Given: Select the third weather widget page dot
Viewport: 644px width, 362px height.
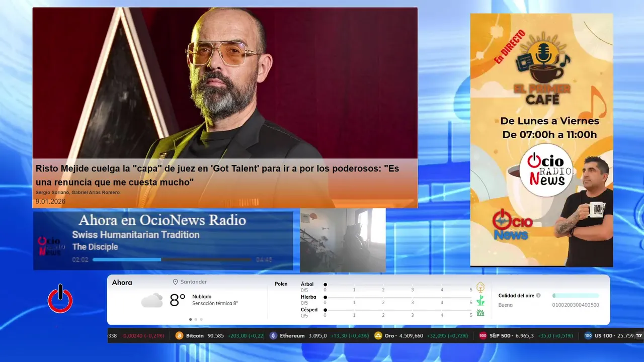Looking at the screenshot, I should point(201,319).
